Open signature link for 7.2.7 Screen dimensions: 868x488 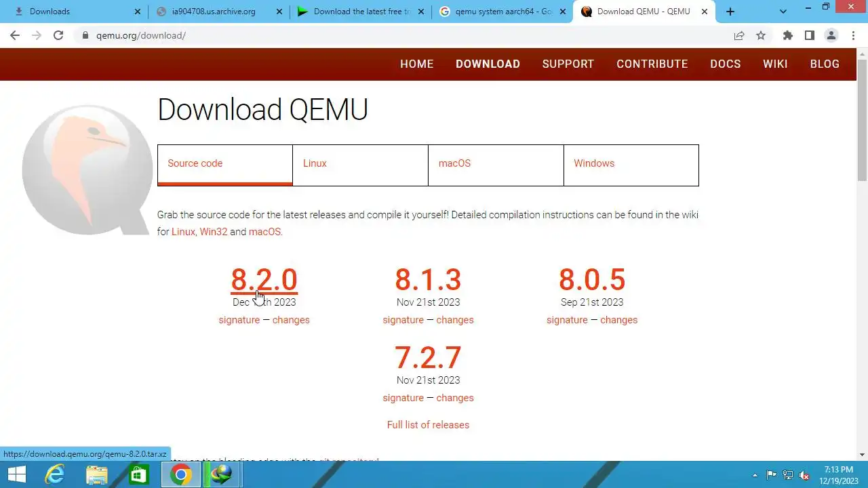point(403,398)
